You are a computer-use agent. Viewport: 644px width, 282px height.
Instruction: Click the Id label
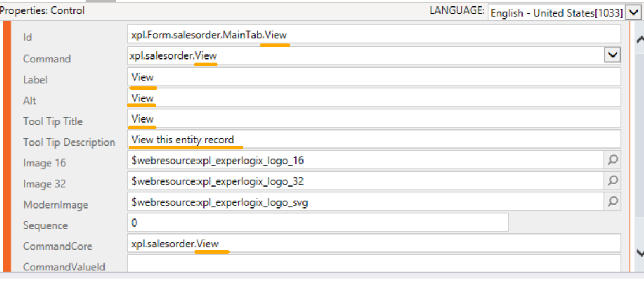tap(28, 38)
